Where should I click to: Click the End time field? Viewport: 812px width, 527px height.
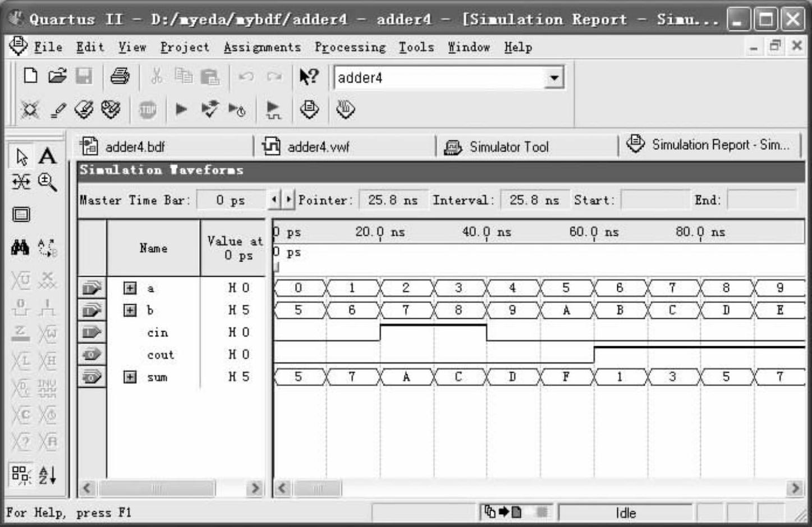click(762, 200)
